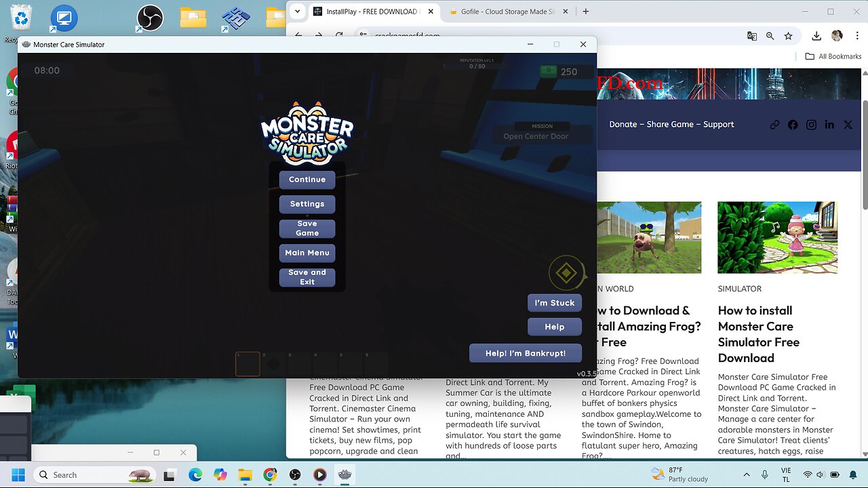The height and width of the screenshot is (488, 868).
Task: Click the Save and Exit button
Action: point(307,277)
